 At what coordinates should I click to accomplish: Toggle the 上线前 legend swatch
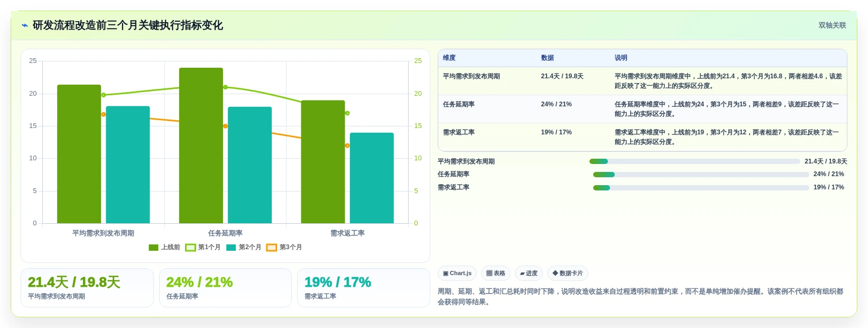pos(154,248)
